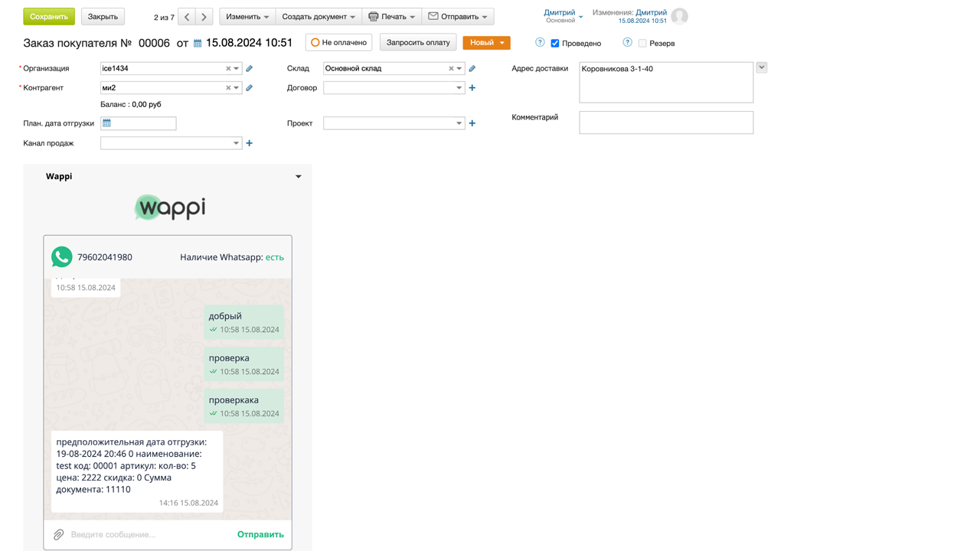Enable the Резерв checkbox
980x551 pixels.
click(x=642, y=44)
